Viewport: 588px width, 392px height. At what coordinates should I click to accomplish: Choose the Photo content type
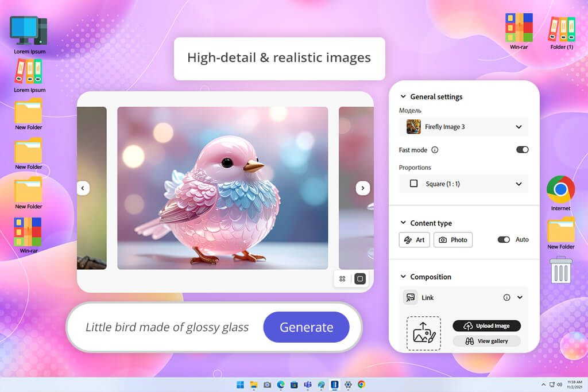tap(453, 240)
